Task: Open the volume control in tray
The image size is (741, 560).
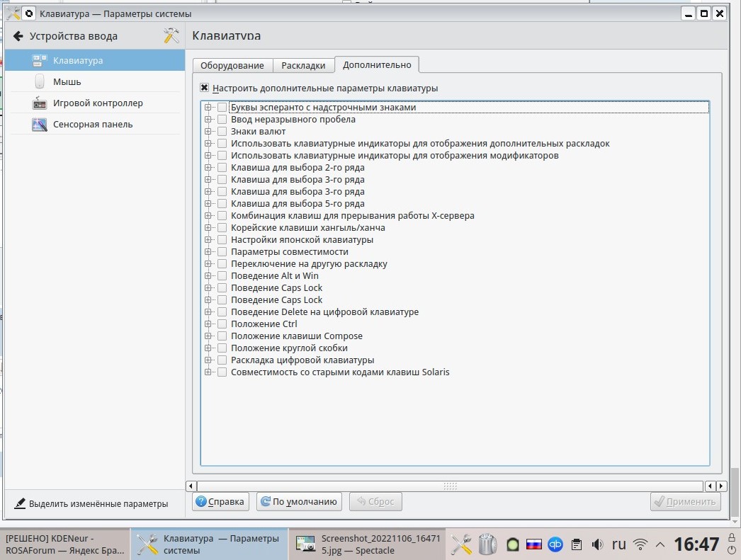Action: click(x=598, y=544)
